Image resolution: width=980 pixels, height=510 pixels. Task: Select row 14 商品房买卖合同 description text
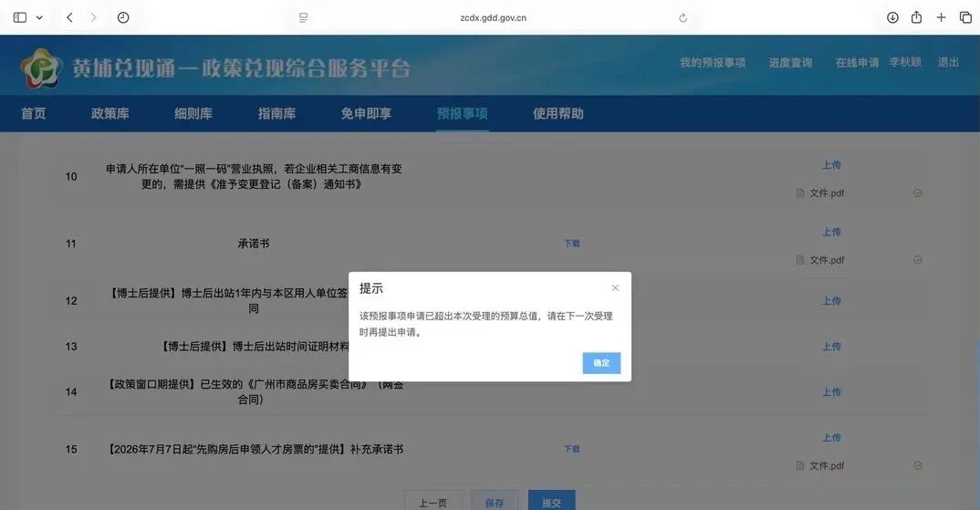click(255, 392)
